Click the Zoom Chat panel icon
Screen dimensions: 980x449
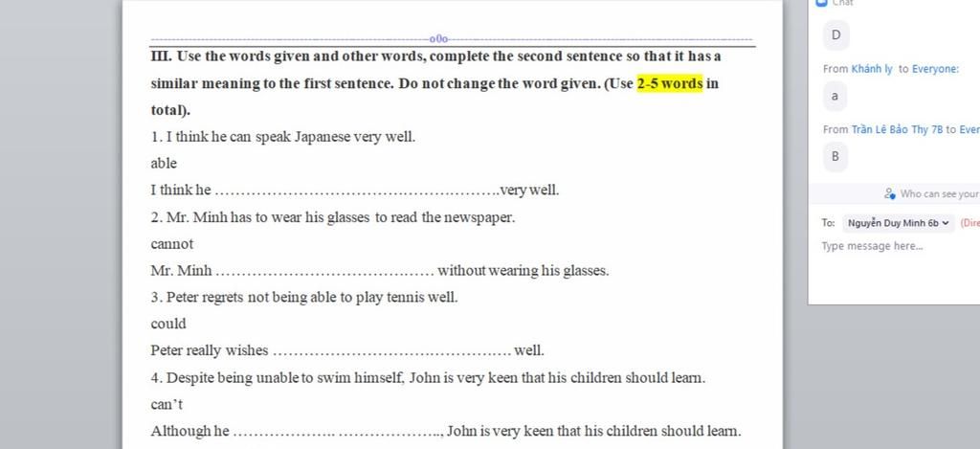pos(821,3)
